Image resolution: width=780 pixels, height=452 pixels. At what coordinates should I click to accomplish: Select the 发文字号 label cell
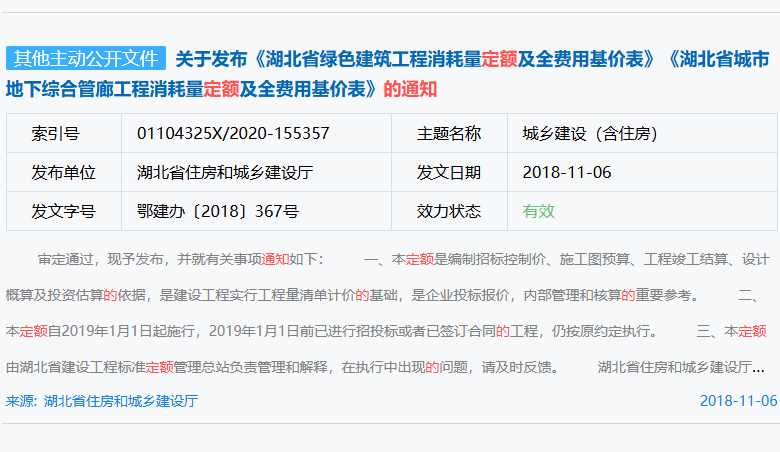coord(63,211)
